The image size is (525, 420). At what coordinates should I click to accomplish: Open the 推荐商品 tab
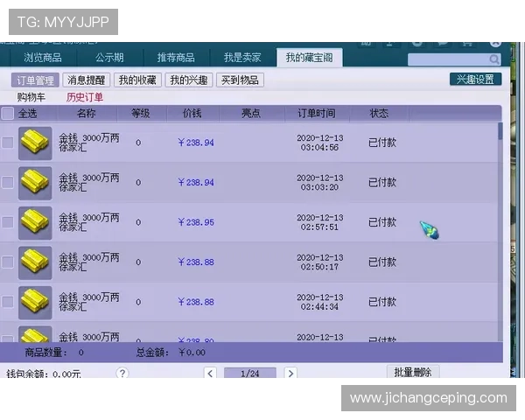point(176,58)
